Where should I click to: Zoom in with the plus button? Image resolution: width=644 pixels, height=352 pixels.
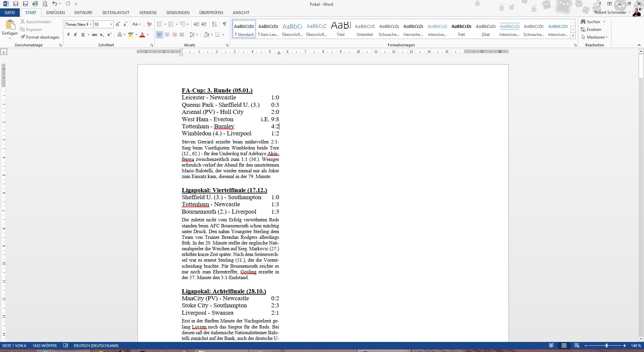[624, 346]
